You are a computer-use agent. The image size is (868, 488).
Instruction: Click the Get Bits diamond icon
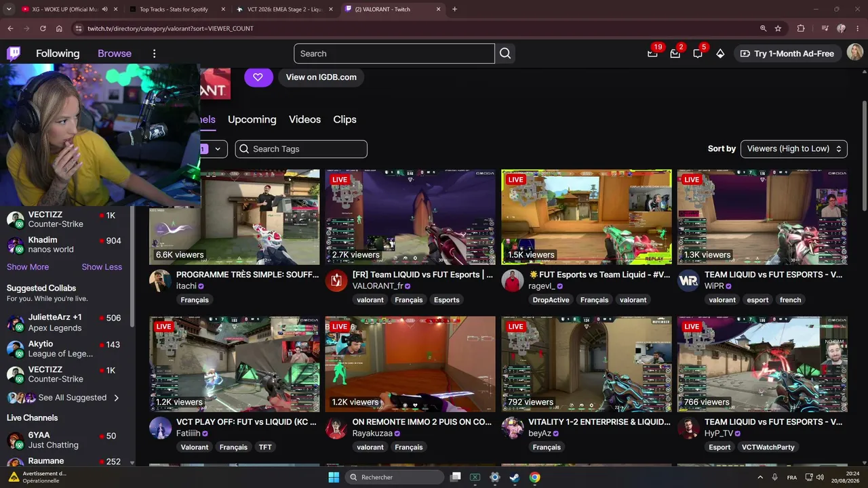pyautogui.click(x=720, y=54)
